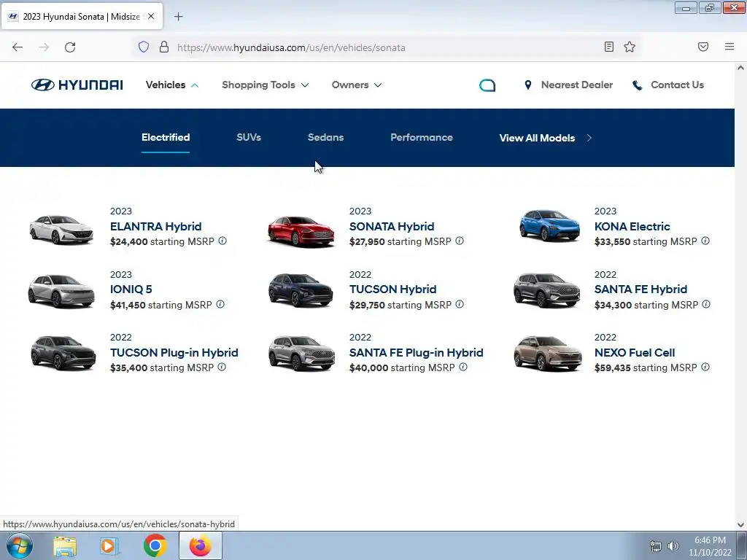Open IONIQ 5 MSRP info icon
Image resolution: width=747 pixels, height=560 pixels.
(x=220, y=304)
